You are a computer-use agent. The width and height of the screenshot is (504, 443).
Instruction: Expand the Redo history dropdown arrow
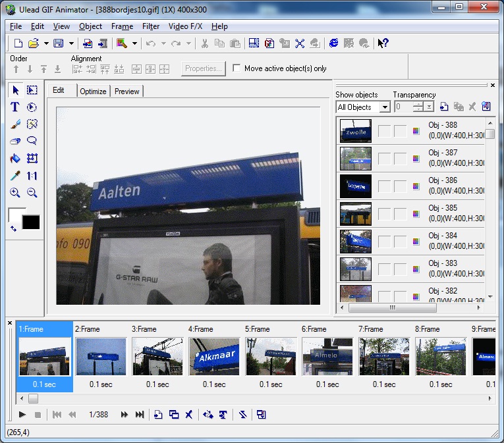188,43
